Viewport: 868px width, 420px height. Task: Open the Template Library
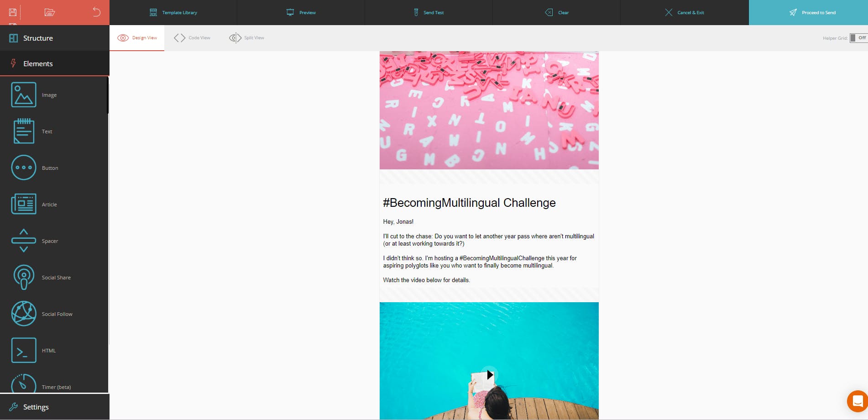click(x=173, y=12)
